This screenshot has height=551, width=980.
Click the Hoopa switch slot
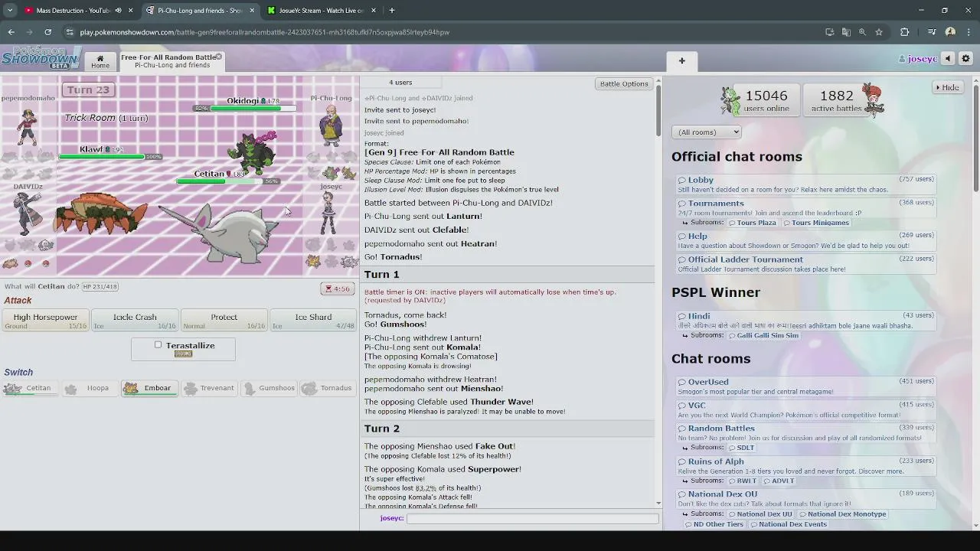coord(90,388)
